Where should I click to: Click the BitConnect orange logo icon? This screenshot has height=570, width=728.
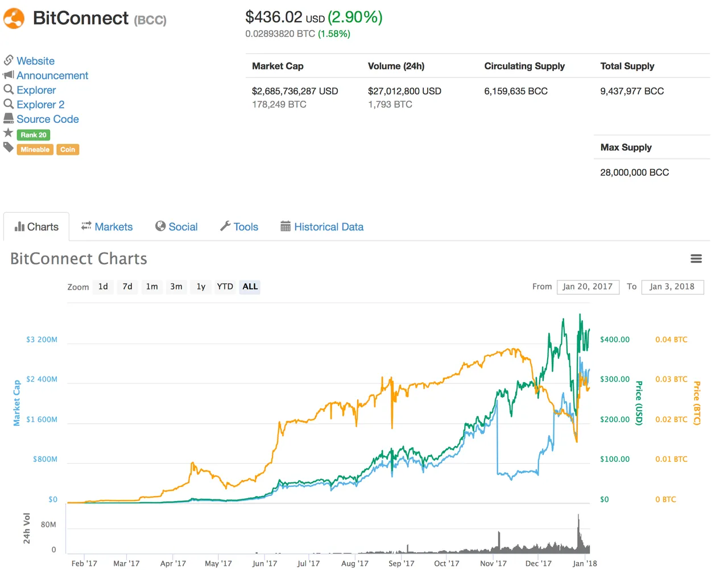pos(14,18)
